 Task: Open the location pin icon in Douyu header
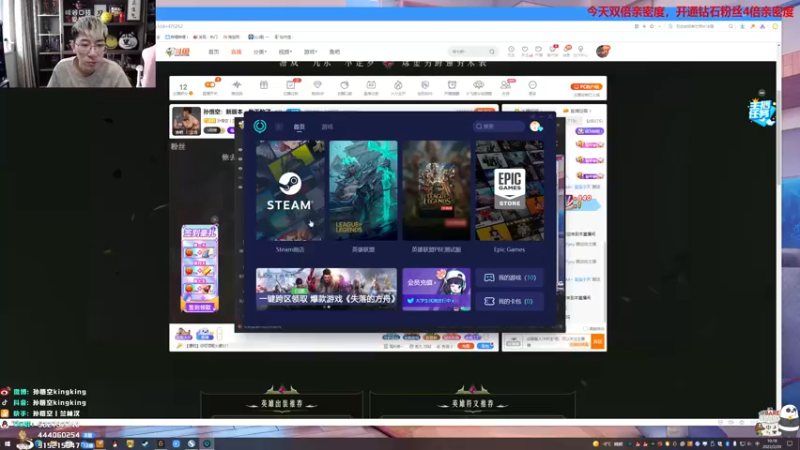581,50
